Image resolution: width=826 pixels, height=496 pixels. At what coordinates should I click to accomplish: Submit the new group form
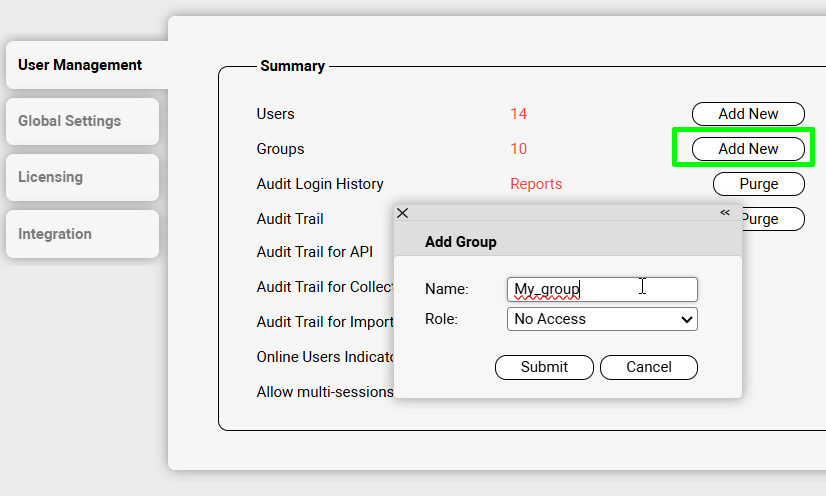tap(544, 367)
